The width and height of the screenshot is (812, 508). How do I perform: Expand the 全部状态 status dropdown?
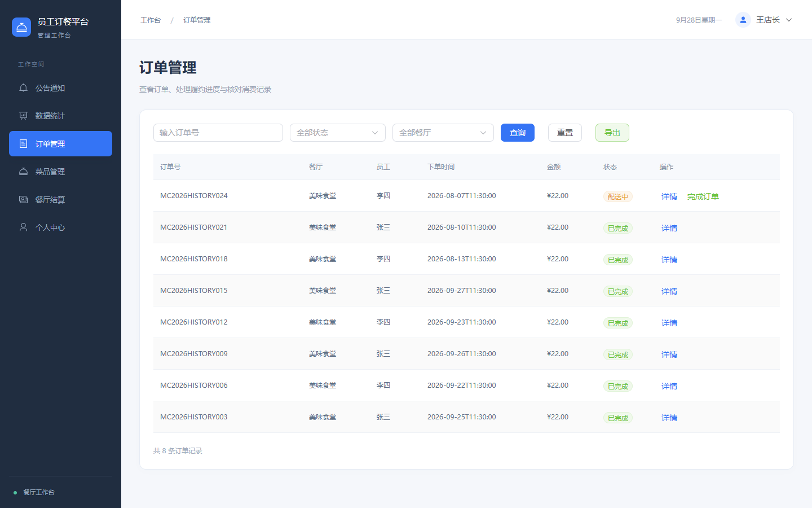tap(338, 133)
